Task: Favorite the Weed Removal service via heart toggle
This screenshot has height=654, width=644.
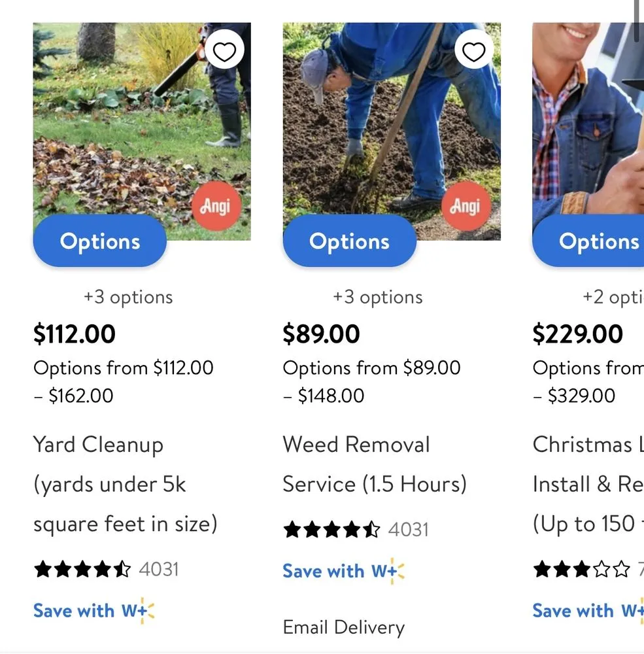Action: coord(474,50)
